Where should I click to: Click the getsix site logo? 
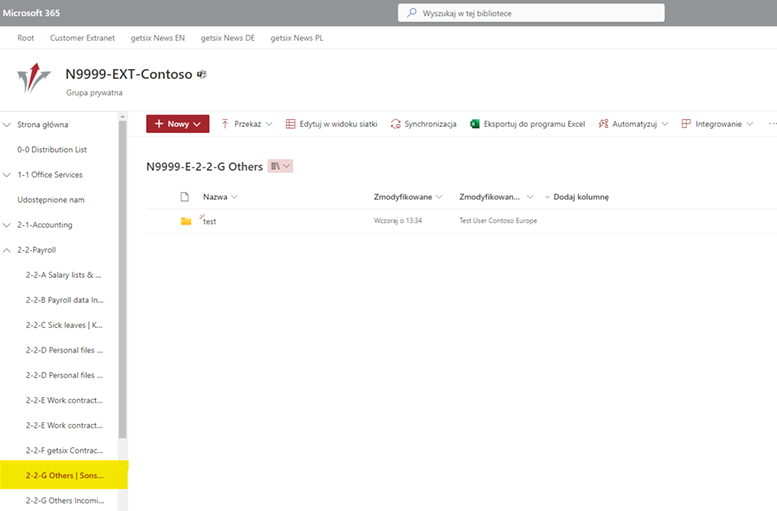pos(34,78)
